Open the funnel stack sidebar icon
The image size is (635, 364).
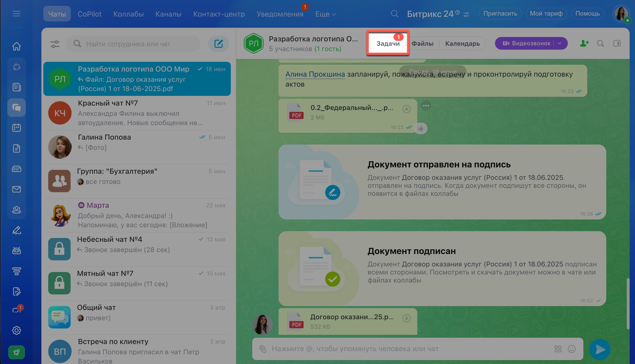17,271
